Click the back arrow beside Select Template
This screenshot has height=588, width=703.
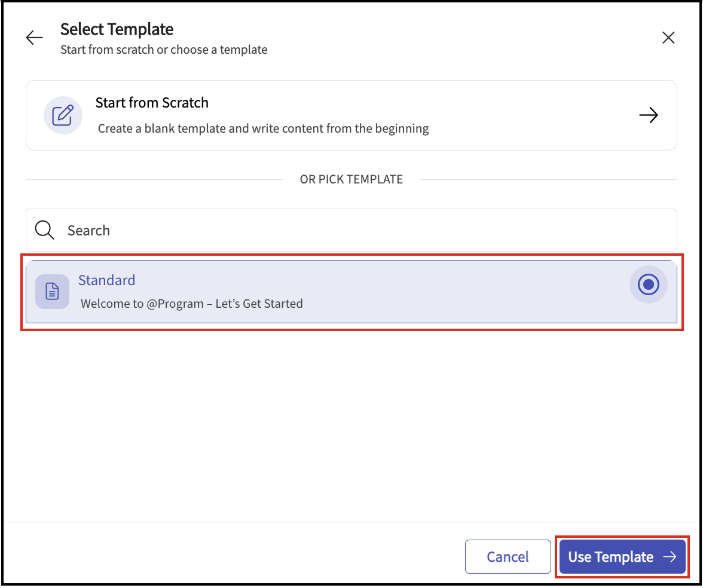35,38
